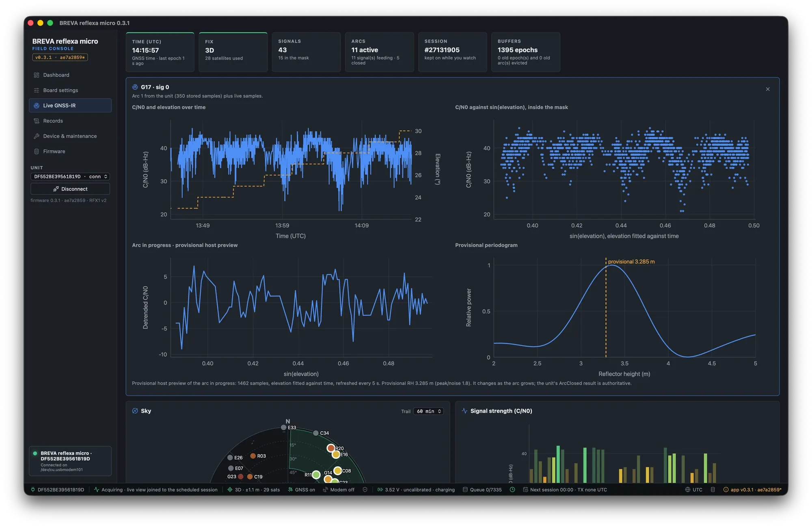
Task: Go to Records in the sidebar
Action: 70,121
